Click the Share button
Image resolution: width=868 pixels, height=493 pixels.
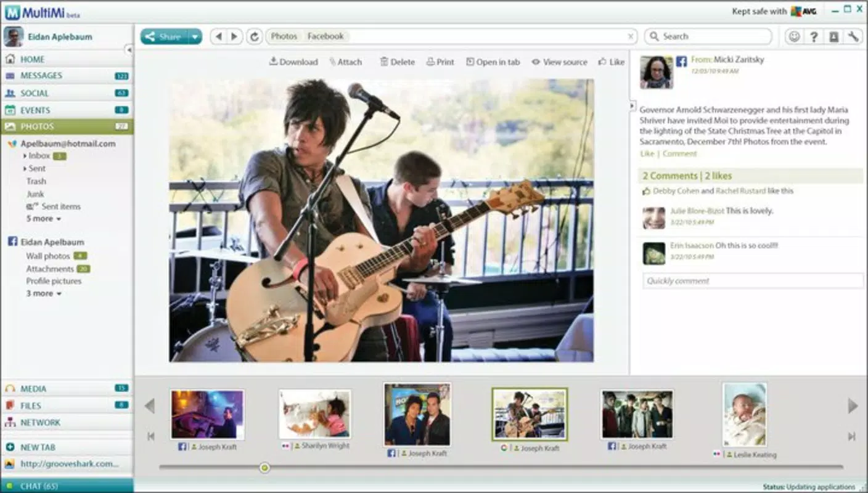coord(164,36)
